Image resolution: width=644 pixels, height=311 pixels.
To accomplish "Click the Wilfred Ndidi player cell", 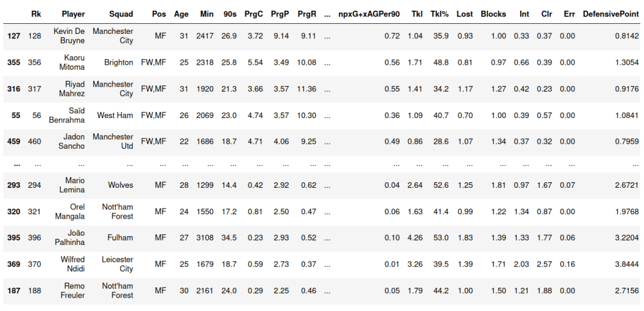I will (72, 264).
